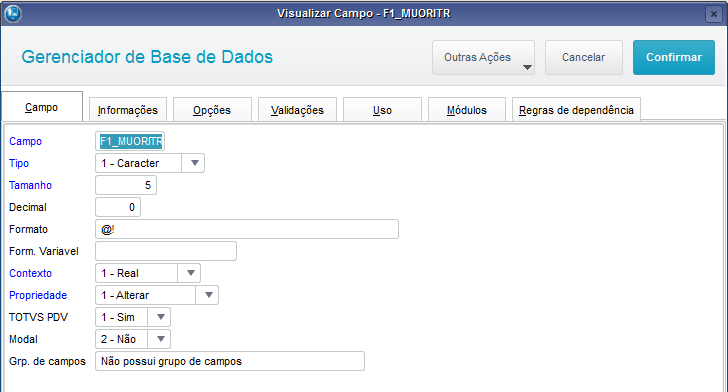This screenshot has width=728, height=392.
Task: Click the Tipo label
Action: point(19,163)
